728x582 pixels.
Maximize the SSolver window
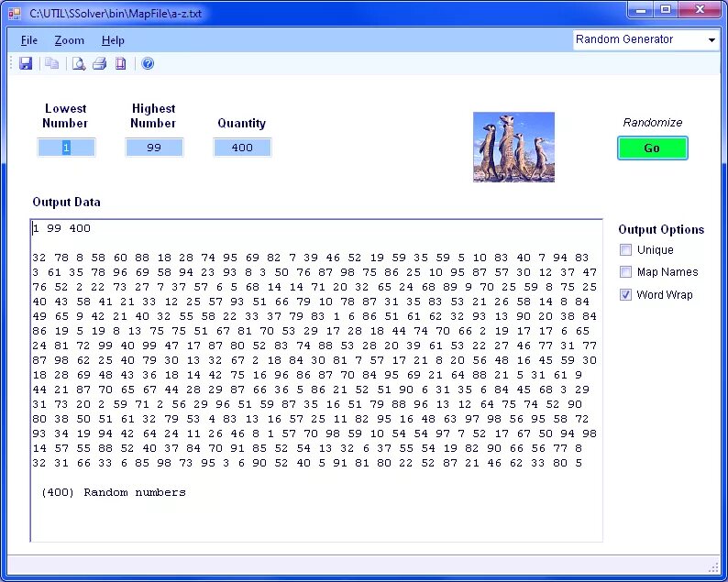pos(666,10)
